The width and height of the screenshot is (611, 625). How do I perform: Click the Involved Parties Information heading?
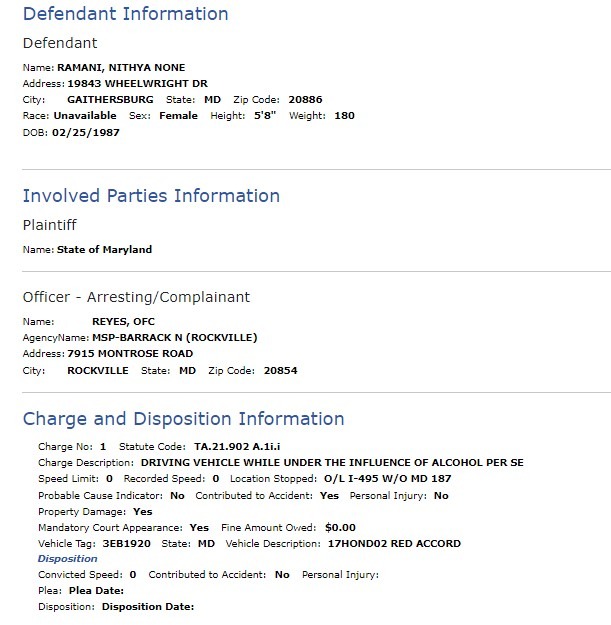pyautogui.click(x=151, y=196)
